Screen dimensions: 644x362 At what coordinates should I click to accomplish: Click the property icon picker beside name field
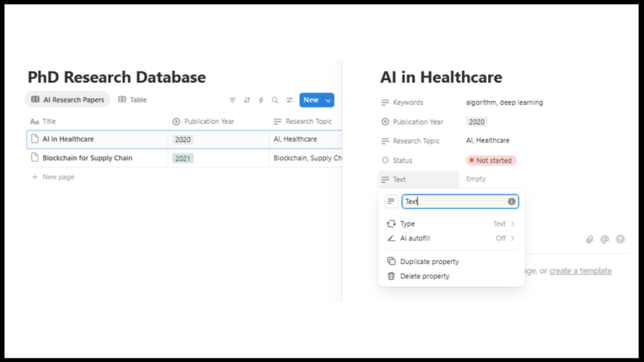click(x=391, y=202)
